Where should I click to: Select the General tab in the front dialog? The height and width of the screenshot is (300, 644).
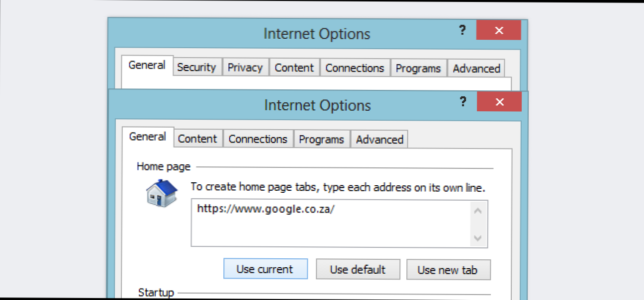tap(147, 137)
